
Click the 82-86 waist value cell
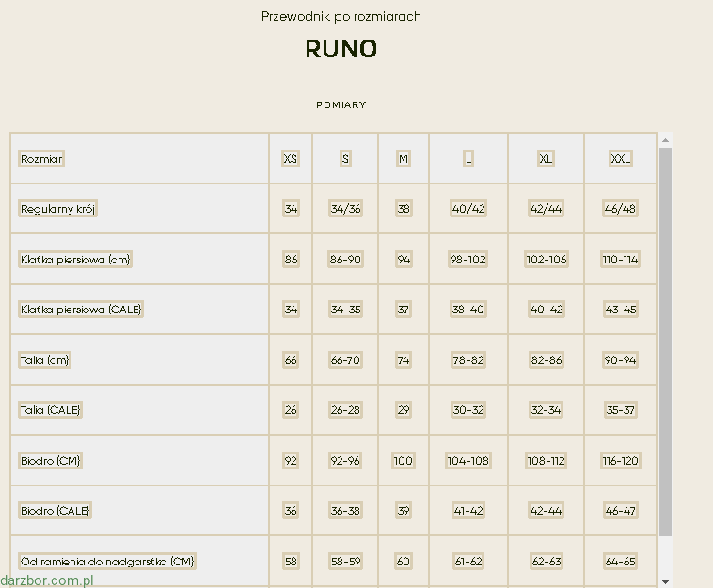click(546, 360)
